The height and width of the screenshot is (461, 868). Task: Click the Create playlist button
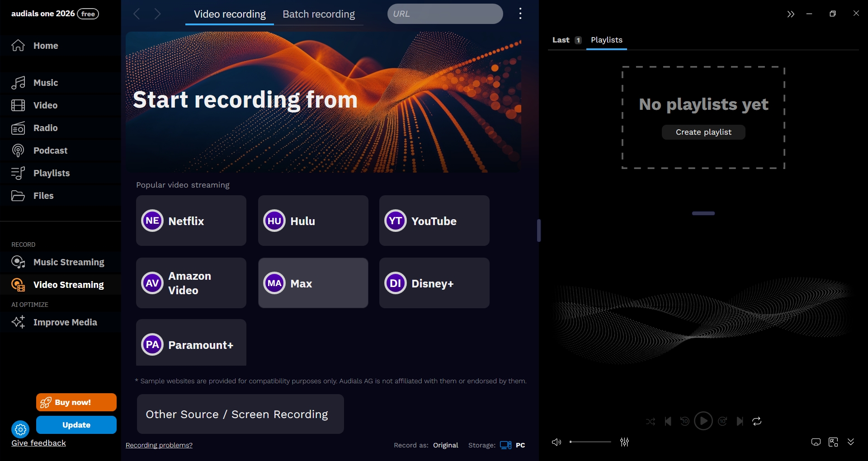point(703,132)
